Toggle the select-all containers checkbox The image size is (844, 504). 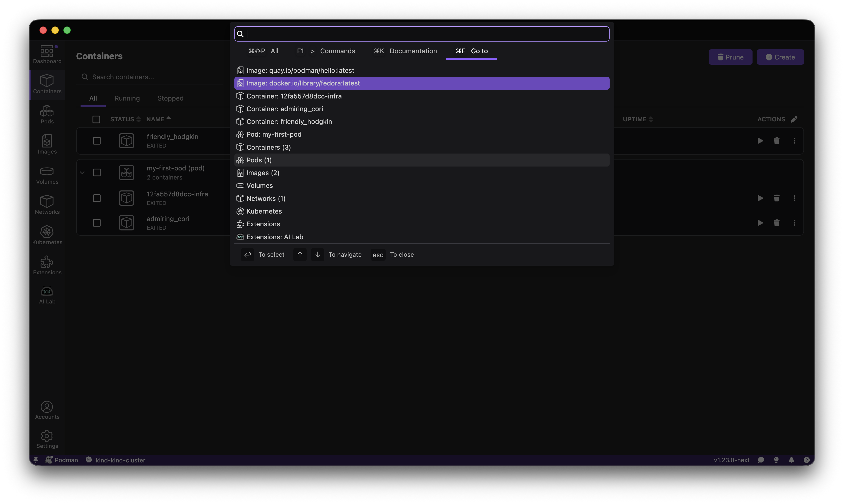click(96, 119)
